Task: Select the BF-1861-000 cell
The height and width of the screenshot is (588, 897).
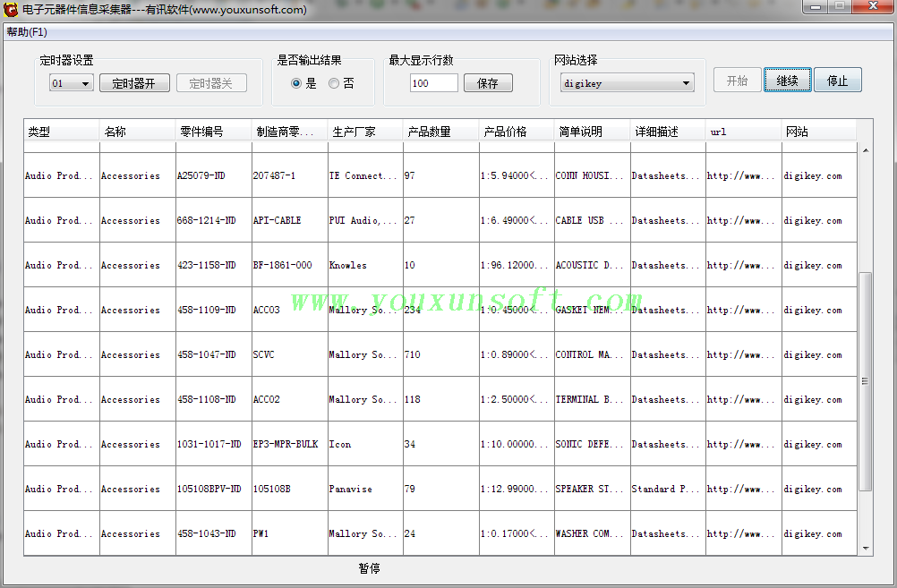Action: point(289,265)
